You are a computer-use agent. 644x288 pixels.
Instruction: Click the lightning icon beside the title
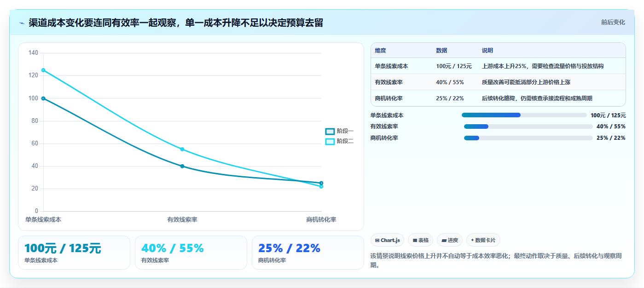click(x=22, y=23)
